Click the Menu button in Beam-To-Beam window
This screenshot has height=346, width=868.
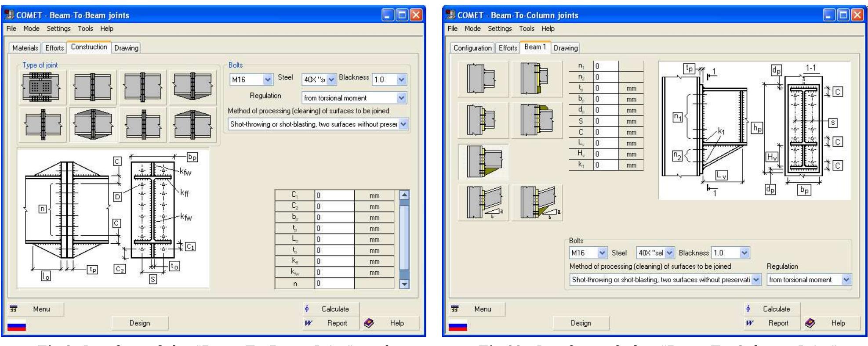(x=36, y=309)
